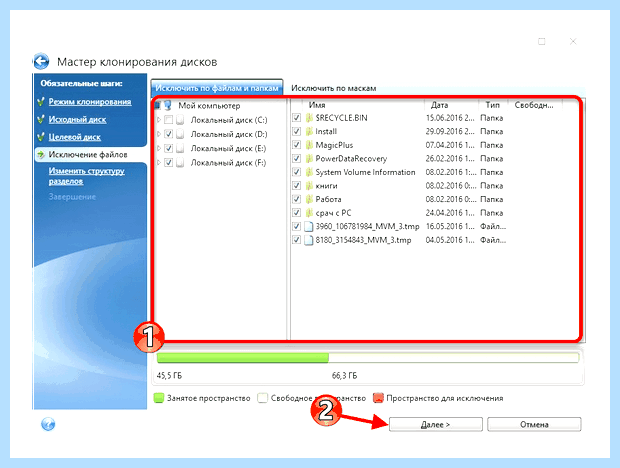This screenshot has height=468, width=620.
Task: Click green checkmark beside Исходный диск
Action: 41,119
